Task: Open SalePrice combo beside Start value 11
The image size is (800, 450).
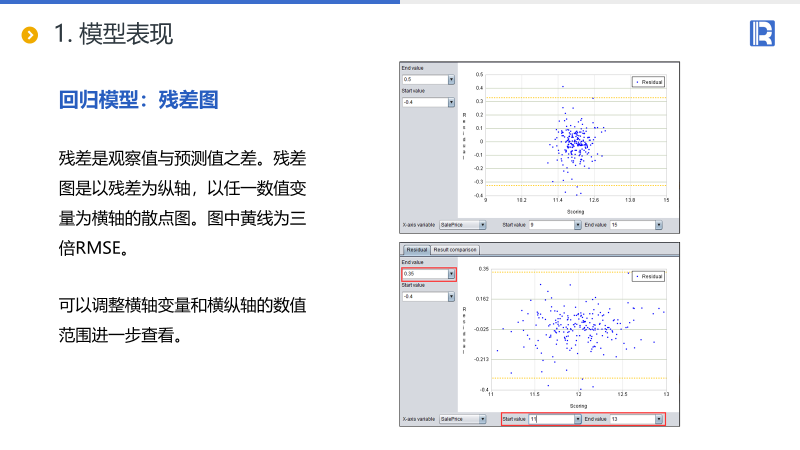Action: click(462, 419)
